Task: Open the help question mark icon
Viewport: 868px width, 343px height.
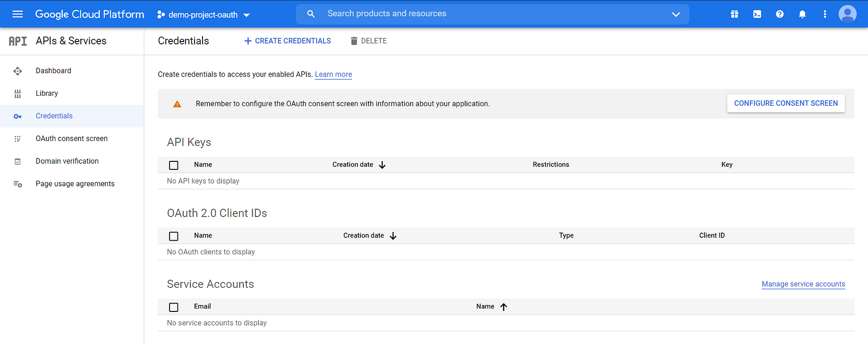Action: click(x=780, y=14)
